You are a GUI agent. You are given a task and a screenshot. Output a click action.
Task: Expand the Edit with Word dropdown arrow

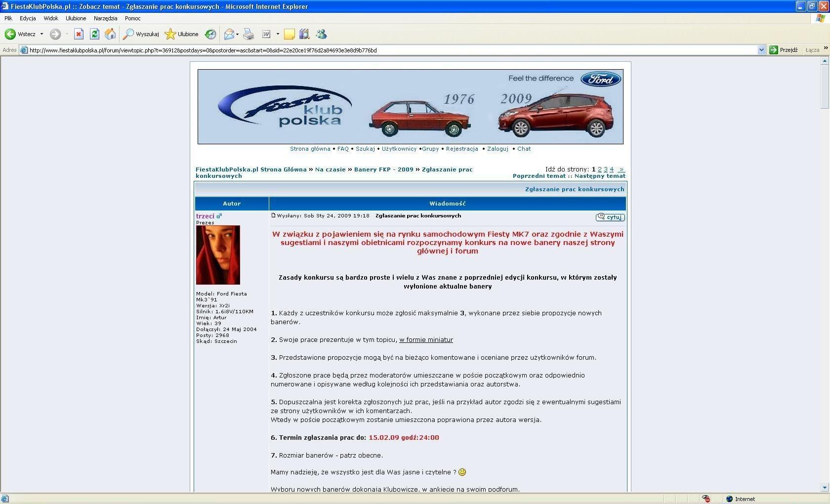(x=278, y=34)
